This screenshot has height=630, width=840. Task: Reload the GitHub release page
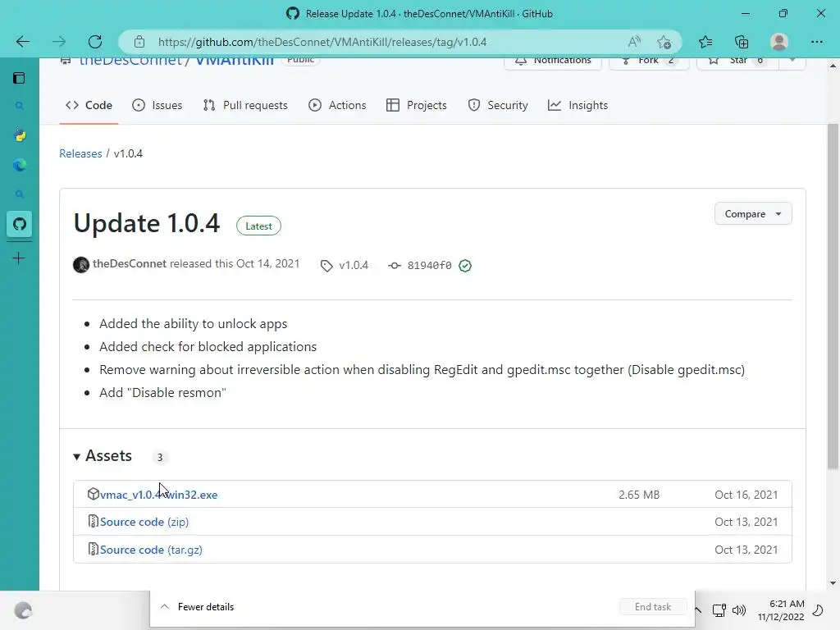[x=95, y=42]
